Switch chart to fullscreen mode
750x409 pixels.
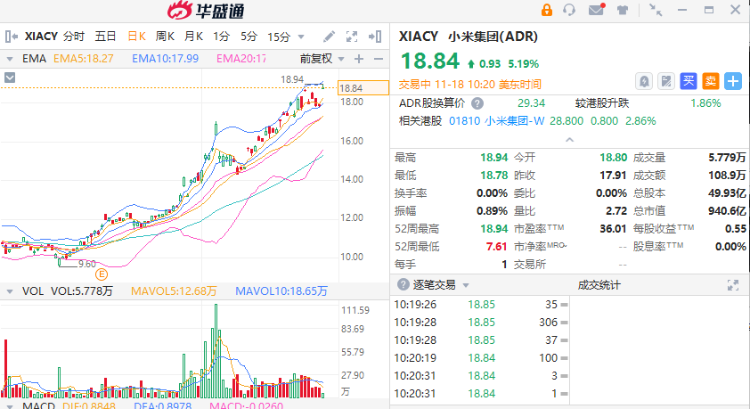click(352, 36)
